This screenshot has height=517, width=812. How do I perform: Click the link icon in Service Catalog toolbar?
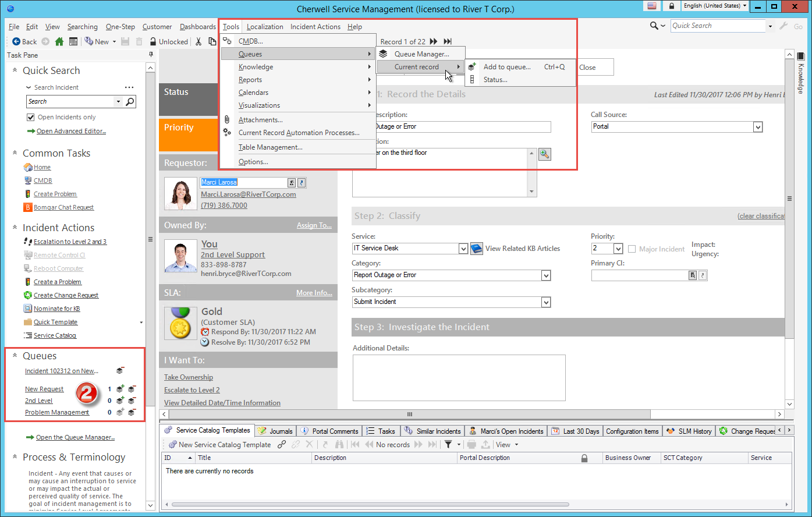click(x=282, y=444)
